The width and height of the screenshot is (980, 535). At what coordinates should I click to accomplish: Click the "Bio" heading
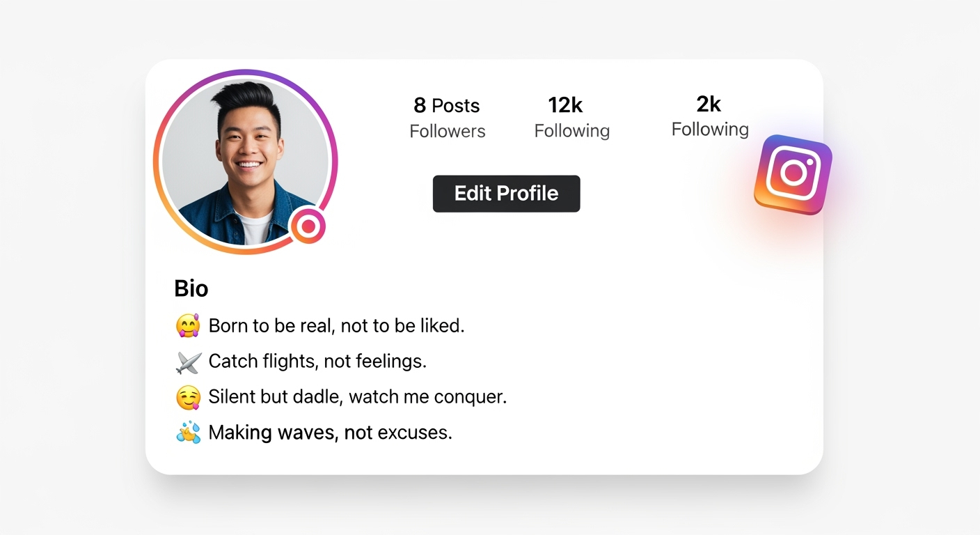(191, 288)
